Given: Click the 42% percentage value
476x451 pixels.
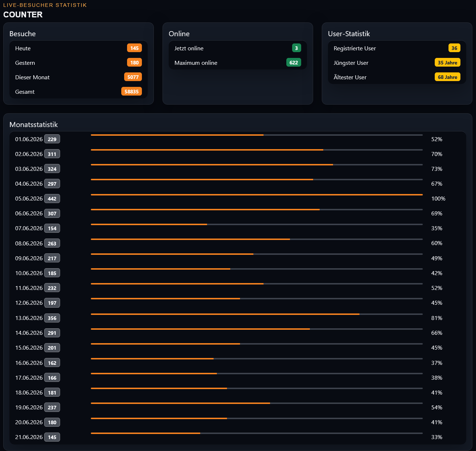Looking at the screenshot, I should tap(437, 273).
